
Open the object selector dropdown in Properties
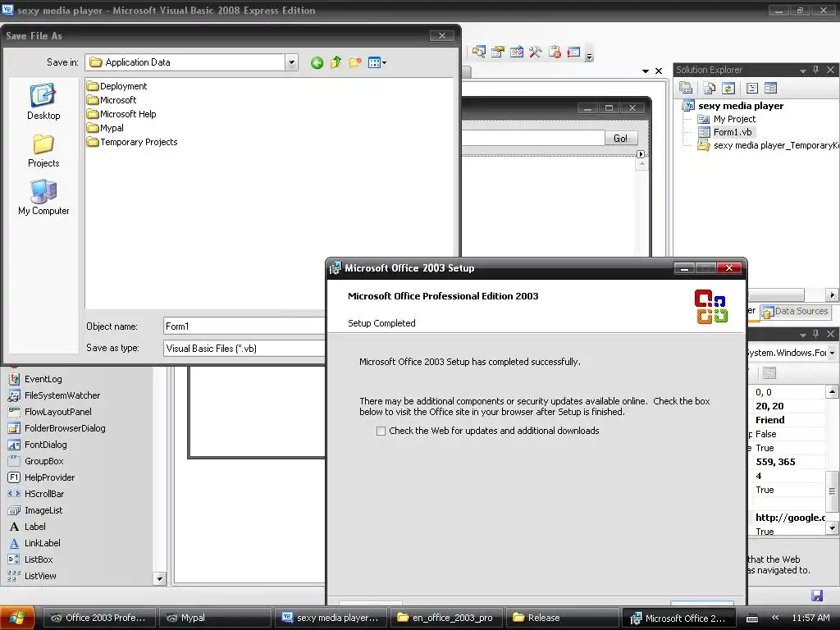pos(832,353)
